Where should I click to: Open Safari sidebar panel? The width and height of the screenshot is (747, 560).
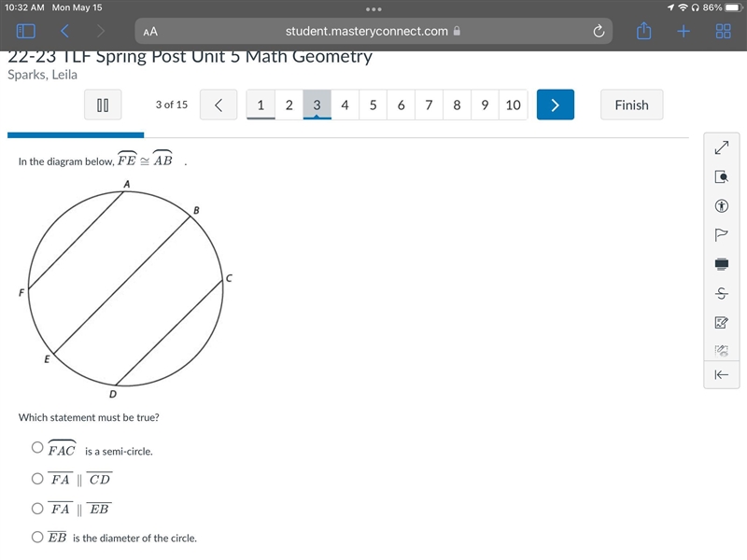[x=26, y=32]
